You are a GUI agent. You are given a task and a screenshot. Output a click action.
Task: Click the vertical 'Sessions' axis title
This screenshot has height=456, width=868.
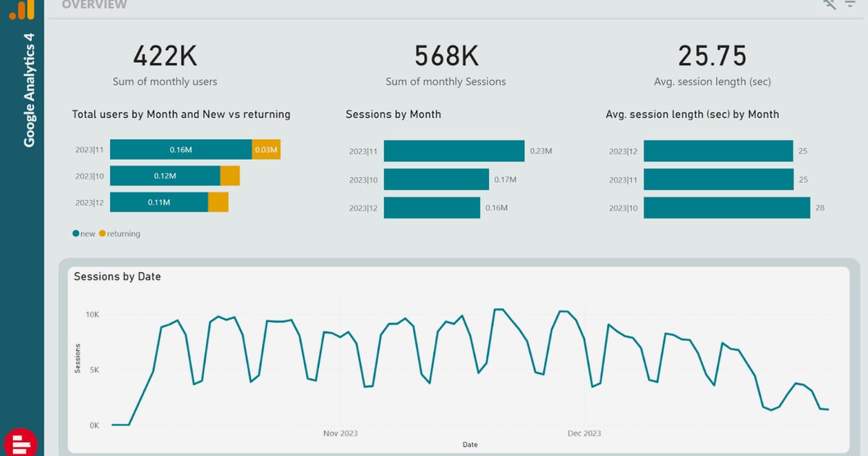pos(77,358)
